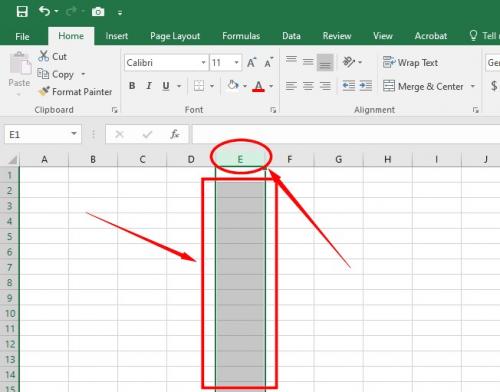Screen dimensions: 500x392
Task: Decrease font size with small A icon
Action: pyautogui.click(x=269, y=62)
